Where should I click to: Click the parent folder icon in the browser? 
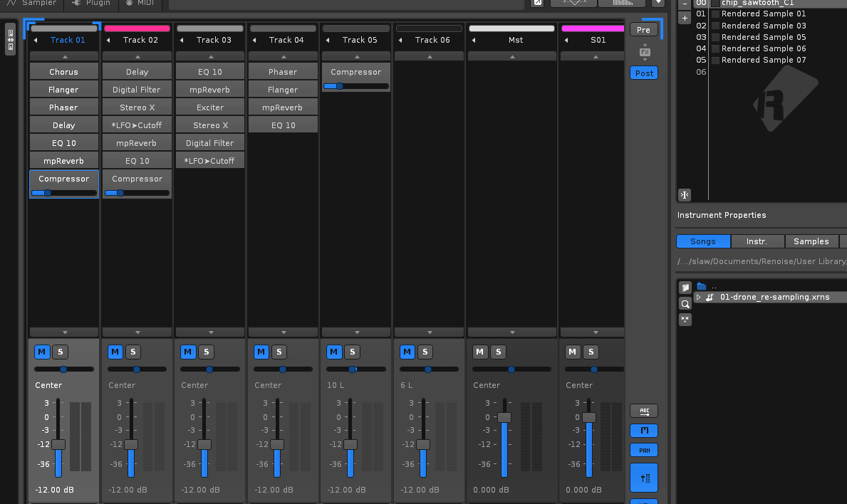702,286
